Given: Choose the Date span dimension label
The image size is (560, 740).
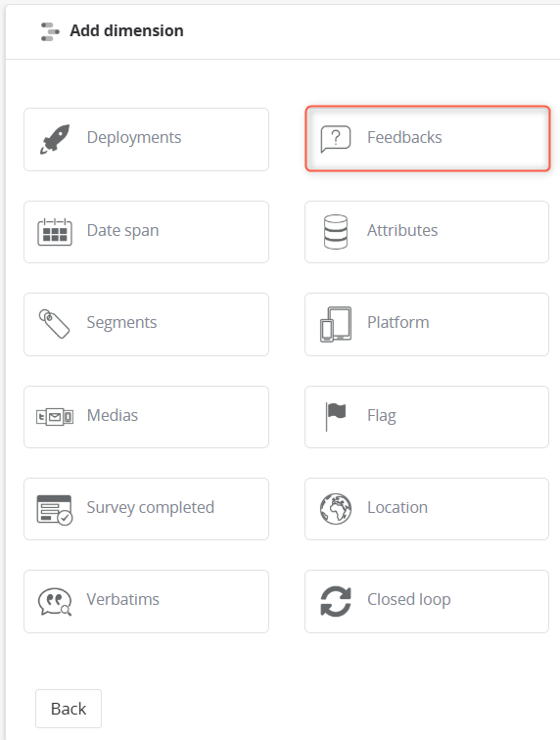Looking at the screenshot, I should click(122, 231).
